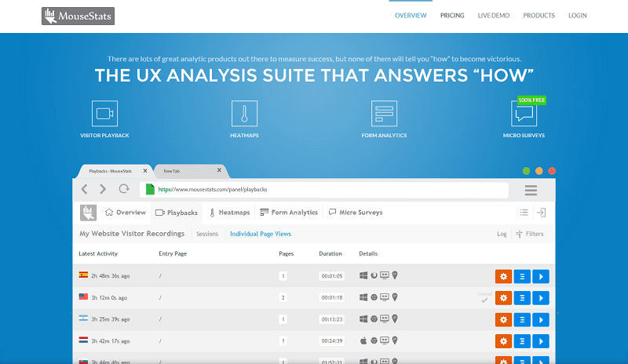Click the browser reload icon
The image size is (628, 364).
pyautogui.click(x=124, y=188)
